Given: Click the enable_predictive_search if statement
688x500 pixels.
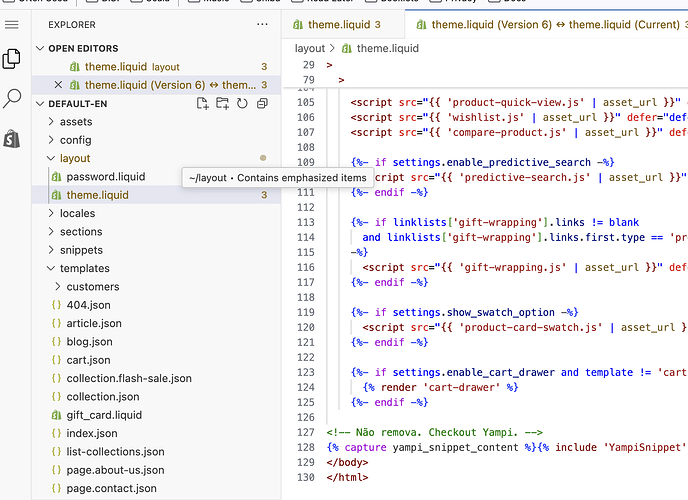Looking at the screenshot, I should [482, 162].
